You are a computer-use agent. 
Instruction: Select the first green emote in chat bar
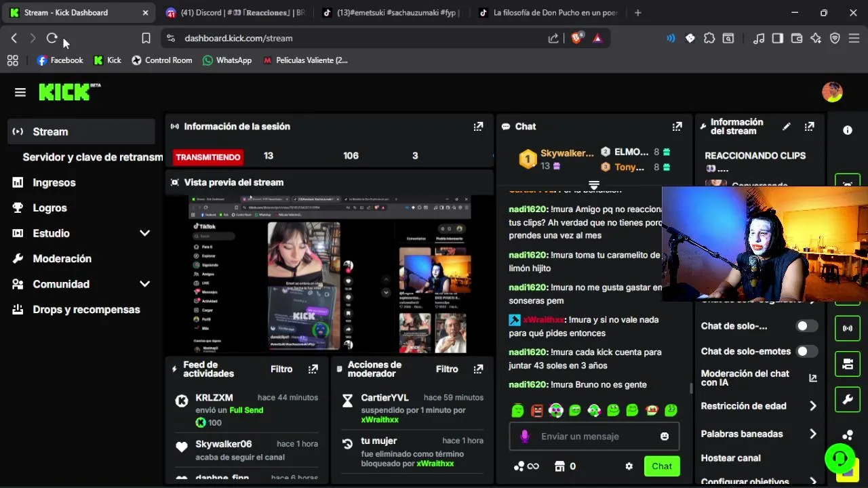point(517,410)
